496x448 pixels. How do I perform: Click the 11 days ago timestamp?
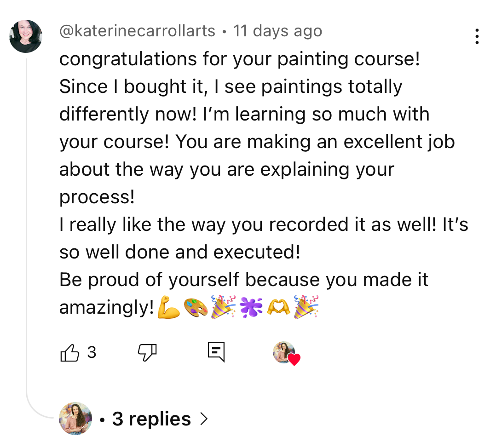point(277,31)
